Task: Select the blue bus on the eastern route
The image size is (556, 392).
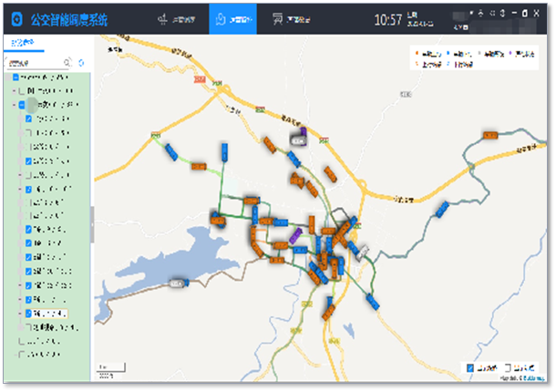Action: click(x=442, y=209)
